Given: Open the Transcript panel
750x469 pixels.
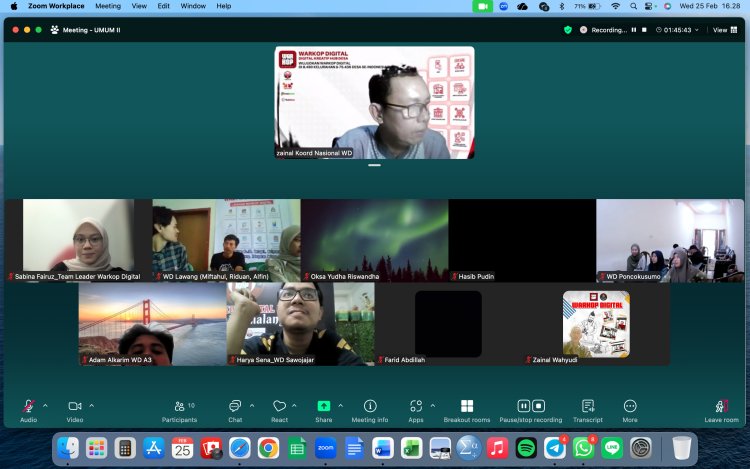Looking at the screenshot, I should (x=588, y=407).
